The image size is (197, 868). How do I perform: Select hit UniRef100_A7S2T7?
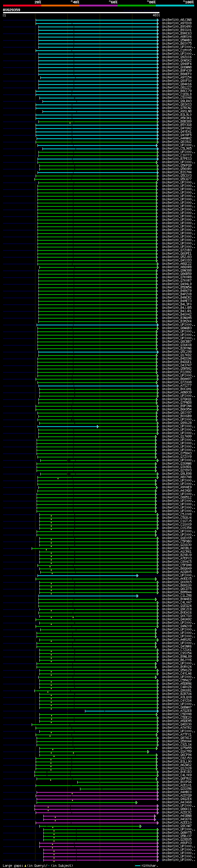[x=177, y=386]
